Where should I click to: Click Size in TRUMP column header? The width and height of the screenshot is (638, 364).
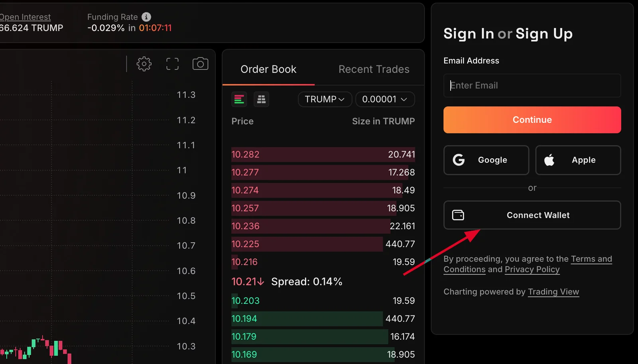383,121
